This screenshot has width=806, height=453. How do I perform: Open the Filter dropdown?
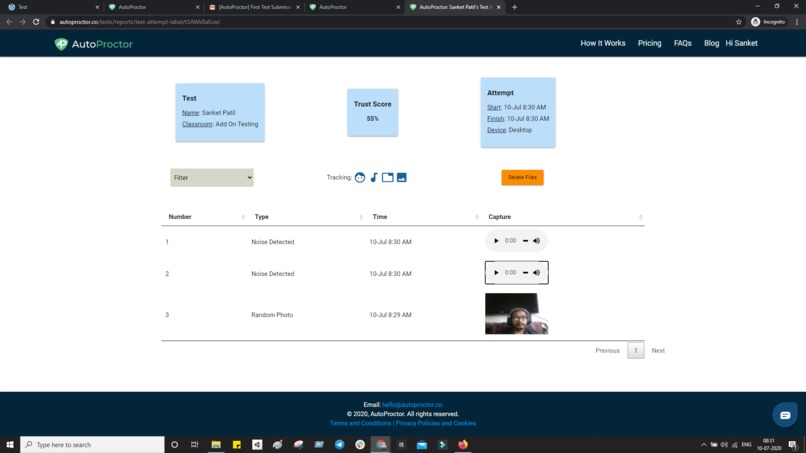(x=212, y=177)
